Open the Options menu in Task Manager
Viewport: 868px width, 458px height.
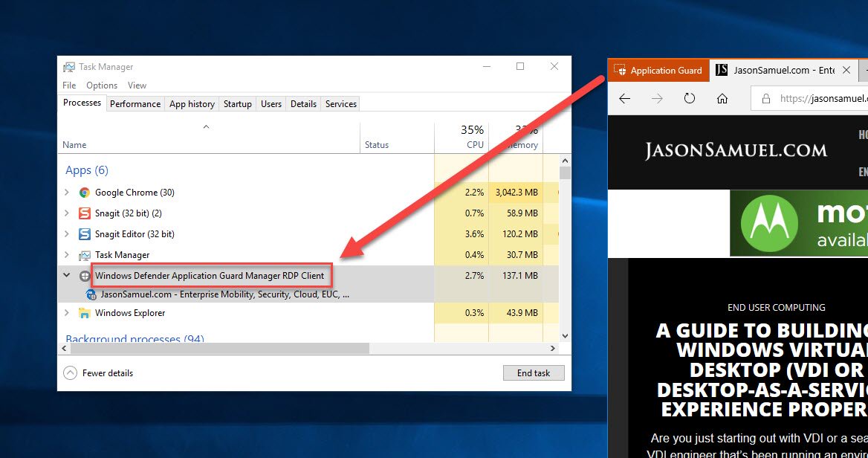click(x=101, y=85)
